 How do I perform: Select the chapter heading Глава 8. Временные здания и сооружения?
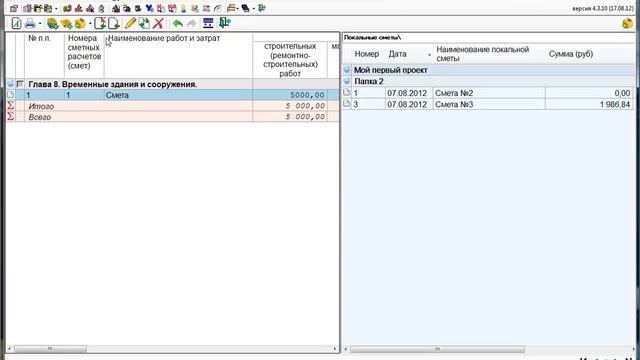[x=113, y=84]
